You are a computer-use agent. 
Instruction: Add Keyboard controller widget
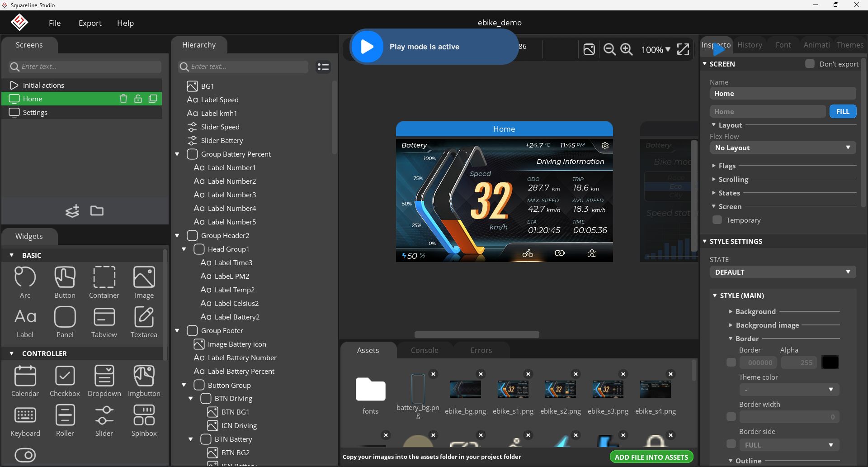coord(25,421)
